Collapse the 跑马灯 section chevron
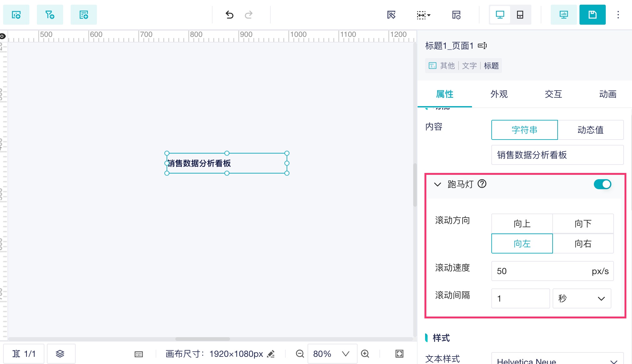Image resolution: width=632 pixels, height=364 pixels. tap(438, 184)
